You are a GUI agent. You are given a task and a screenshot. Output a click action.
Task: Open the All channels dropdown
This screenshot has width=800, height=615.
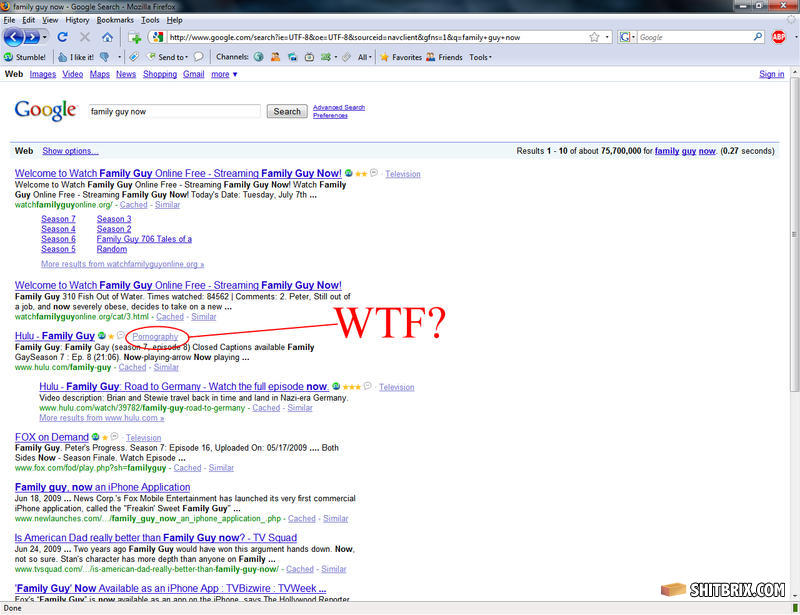[364, 57]
